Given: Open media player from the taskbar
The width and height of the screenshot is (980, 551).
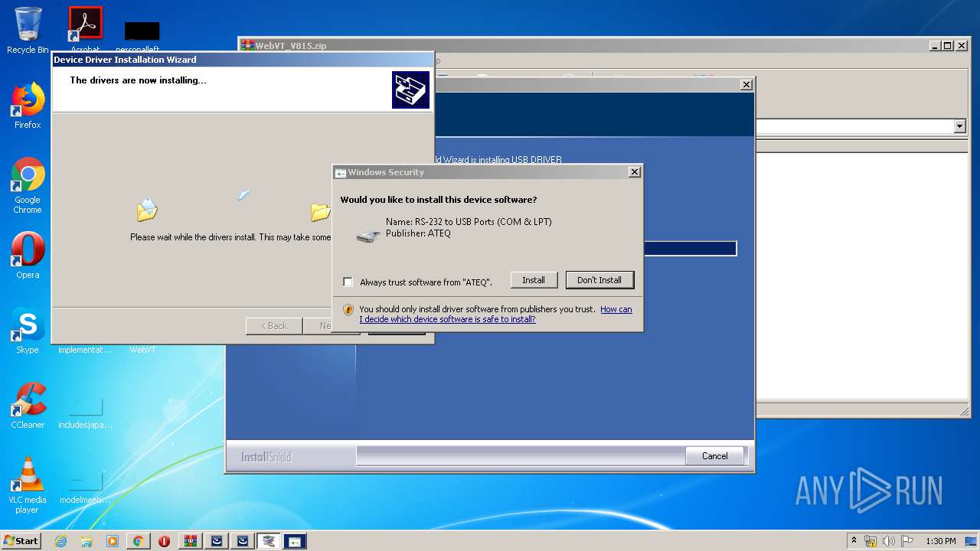Looking at the screenshot, I should tap(113, 541).
